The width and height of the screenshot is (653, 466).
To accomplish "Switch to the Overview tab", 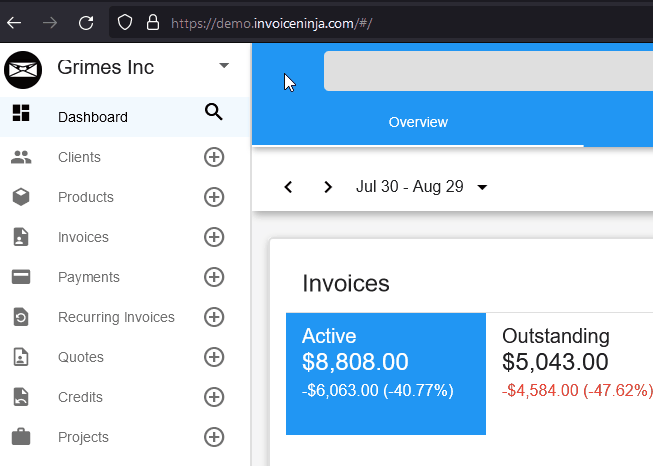I will click(418, 122).
